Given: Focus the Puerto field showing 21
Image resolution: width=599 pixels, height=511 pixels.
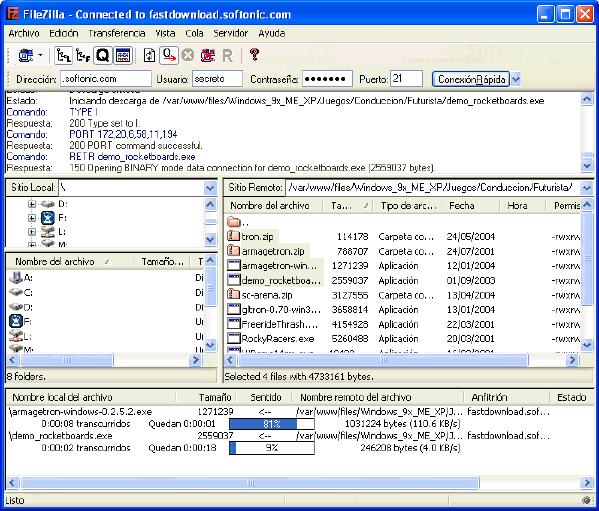Looking at the screenshot, I should (406, 79).
